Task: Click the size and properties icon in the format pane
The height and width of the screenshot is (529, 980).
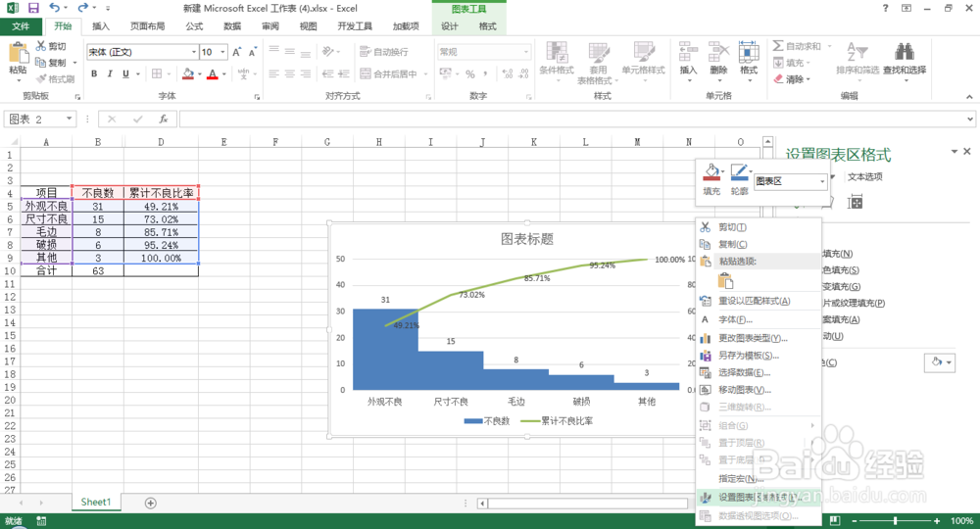Action: (855, 202)
